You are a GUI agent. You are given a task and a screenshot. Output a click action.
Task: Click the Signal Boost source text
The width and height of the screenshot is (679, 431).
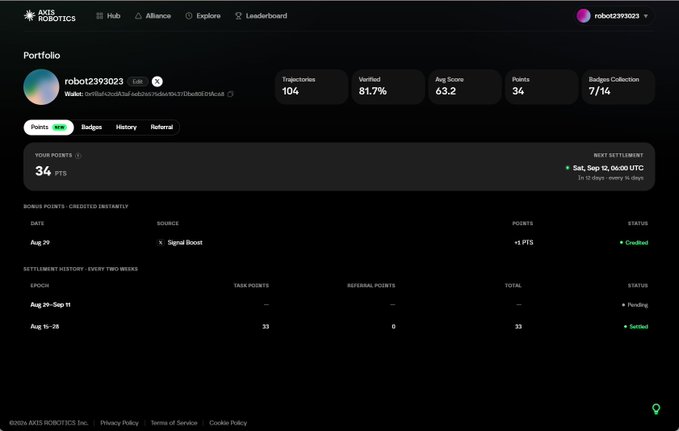click(x=185, y=243)
